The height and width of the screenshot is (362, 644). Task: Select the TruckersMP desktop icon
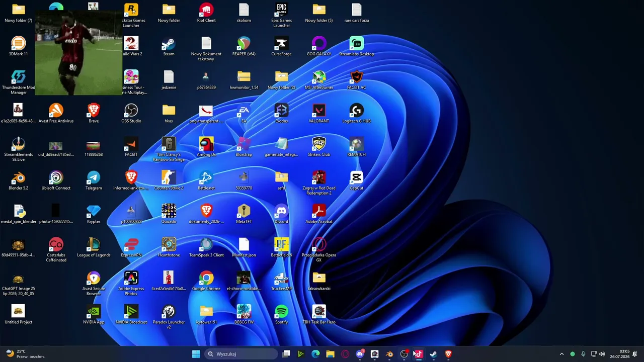[281, 281]
